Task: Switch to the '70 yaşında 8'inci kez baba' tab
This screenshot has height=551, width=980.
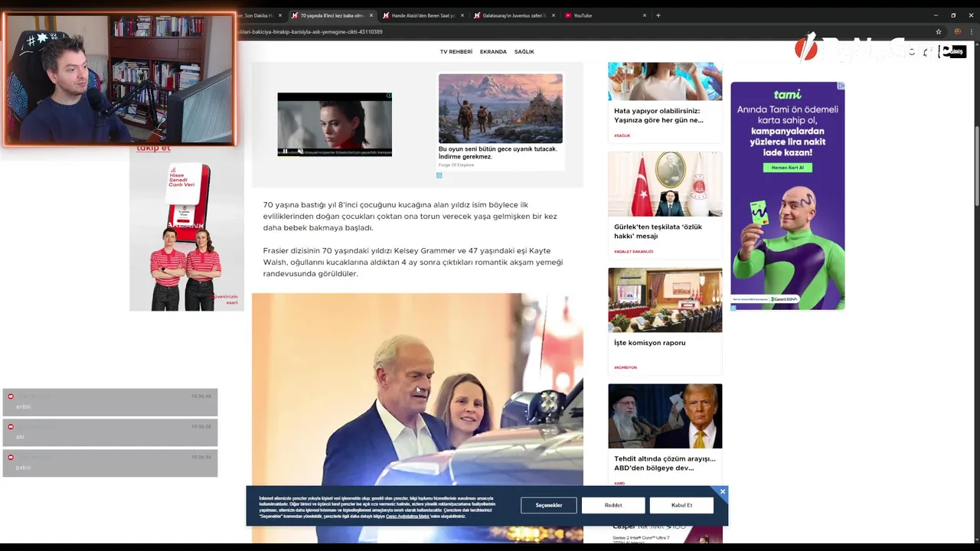Action: pos(331,15)
